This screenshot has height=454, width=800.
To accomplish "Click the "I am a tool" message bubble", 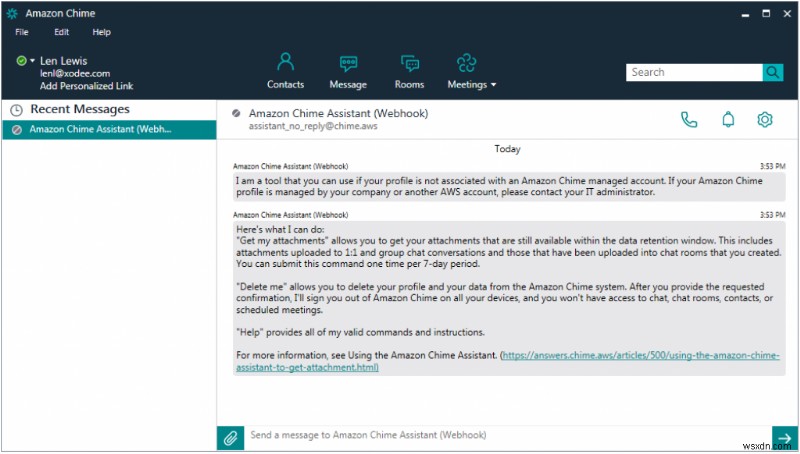I will (x=509, y=186).
